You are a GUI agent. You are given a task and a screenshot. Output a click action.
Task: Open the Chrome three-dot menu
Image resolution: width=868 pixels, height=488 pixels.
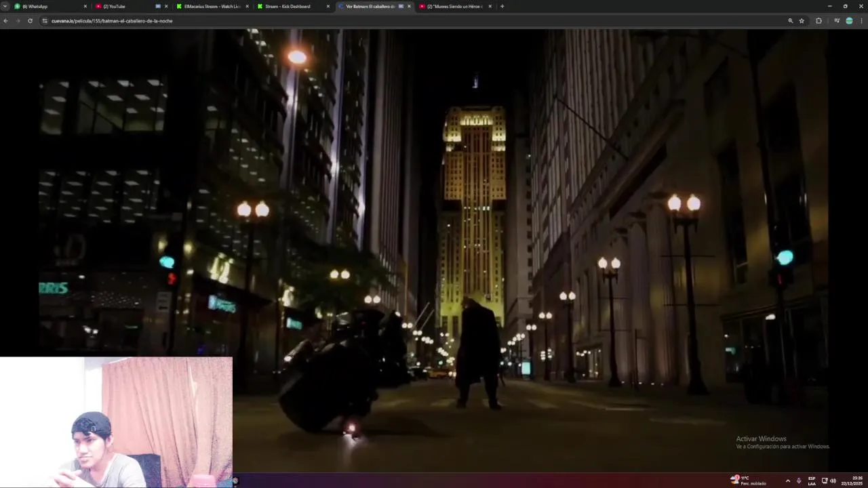point(861,21)
